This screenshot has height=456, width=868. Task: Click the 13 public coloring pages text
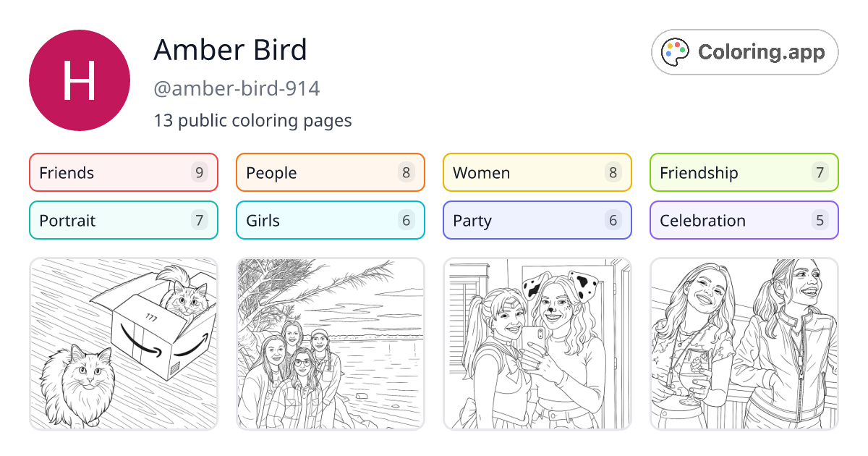tap(252, 120)
